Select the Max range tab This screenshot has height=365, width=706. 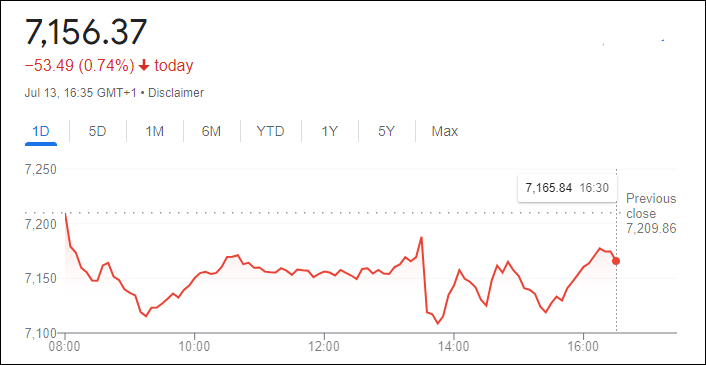tap(445, 131)
